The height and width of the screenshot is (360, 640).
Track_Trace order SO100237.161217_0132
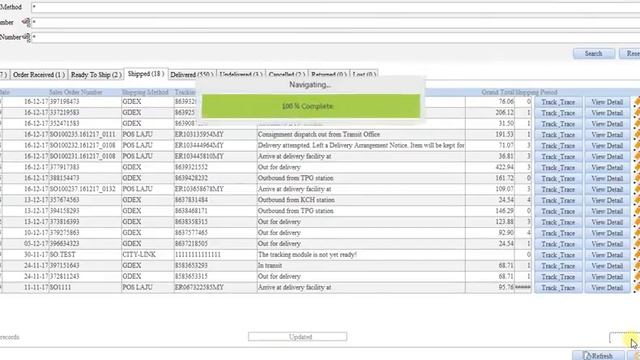(558, 189)
